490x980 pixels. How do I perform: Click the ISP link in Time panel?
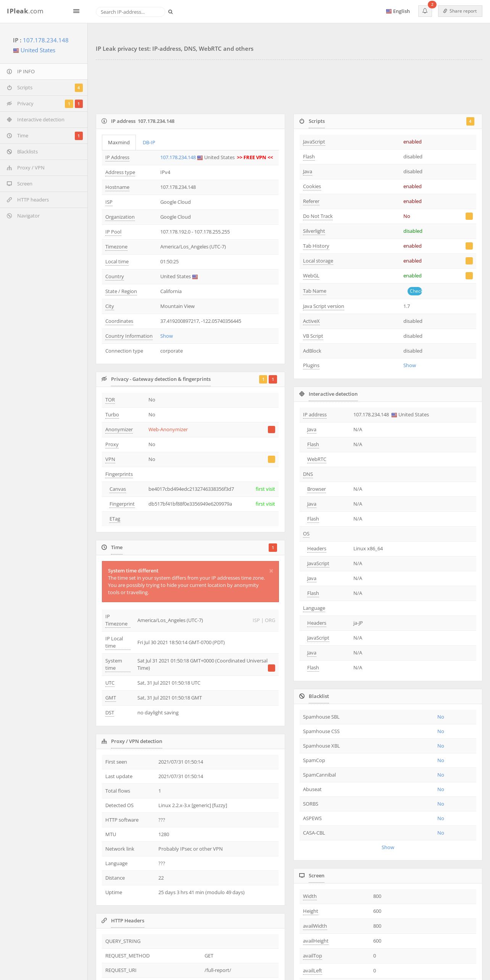256,620
